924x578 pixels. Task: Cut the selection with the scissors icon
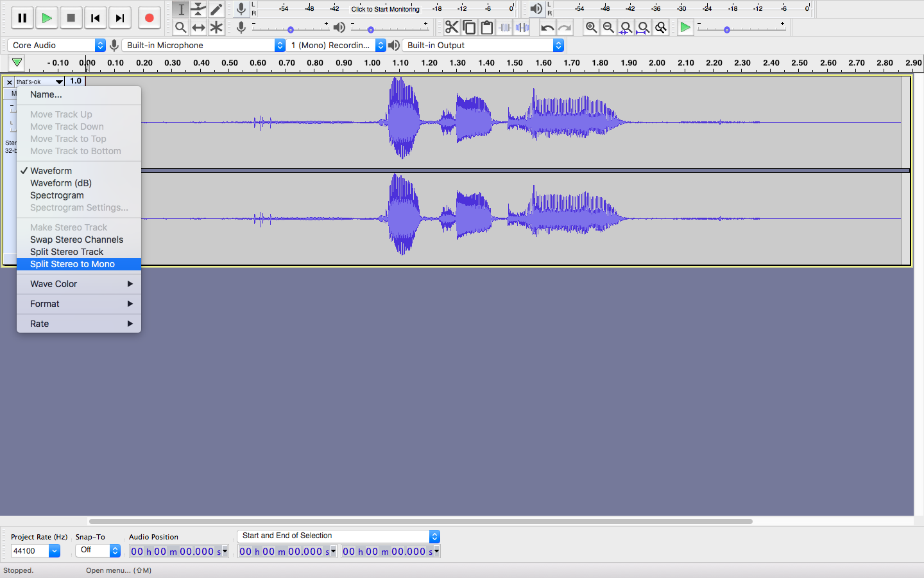452,27
